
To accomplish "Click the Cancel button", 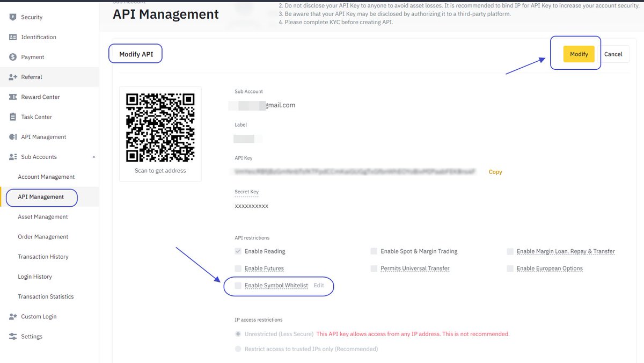I will (x=613, y=54).
